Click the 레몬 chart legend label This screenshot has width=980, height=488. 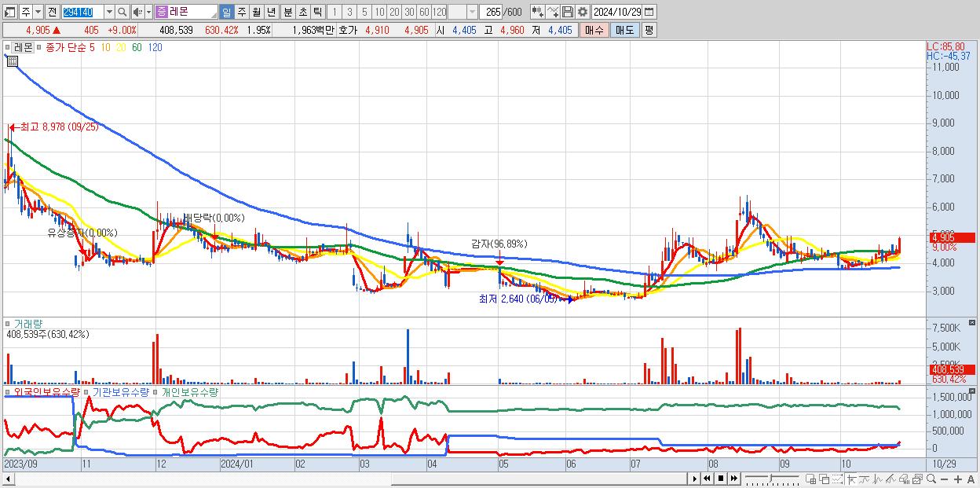coord(24,47)
